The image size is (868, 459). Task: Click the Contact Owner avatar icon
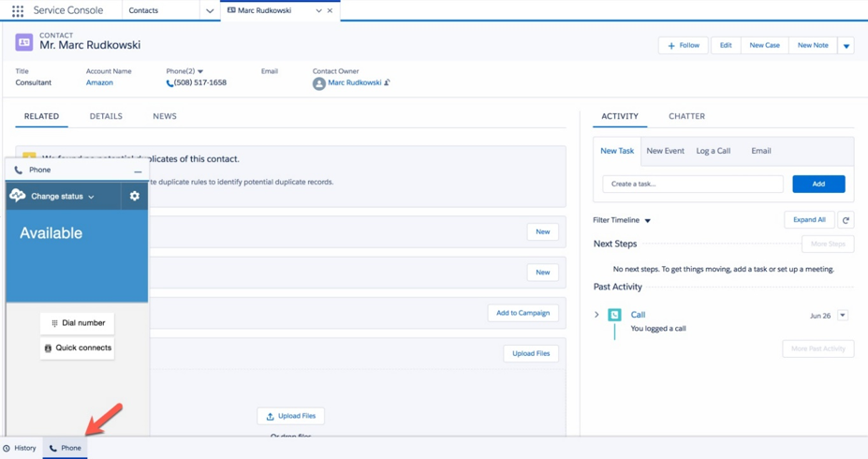pyautogui.click(x=319, y=83)
